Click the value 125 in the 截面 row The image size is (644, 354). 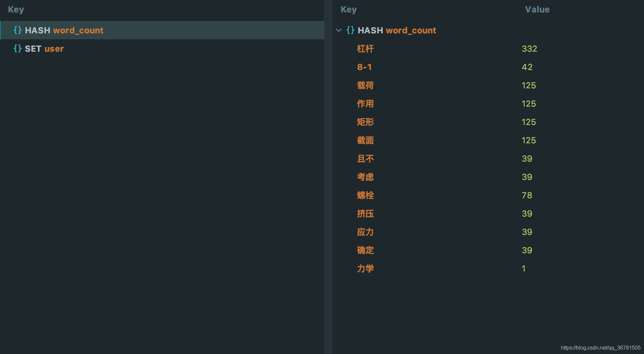click(529, 140)
